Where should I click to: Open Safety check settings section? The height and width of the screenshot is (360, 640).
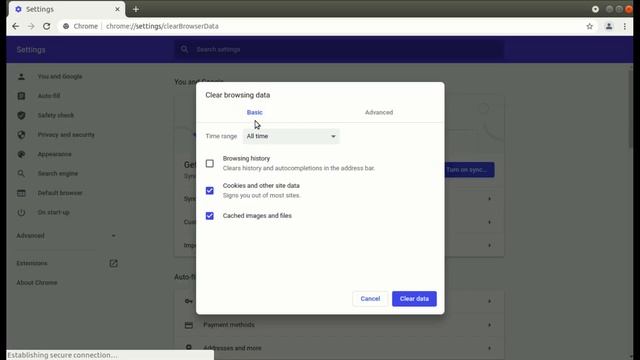[x=56, y=116]
